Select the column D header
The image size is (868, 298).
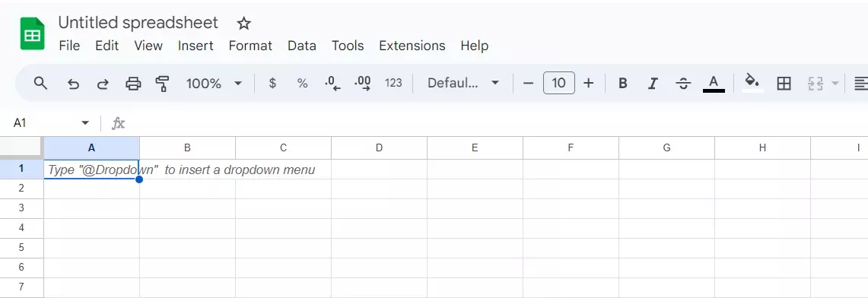pyautogui.click(x=379, y=147)
